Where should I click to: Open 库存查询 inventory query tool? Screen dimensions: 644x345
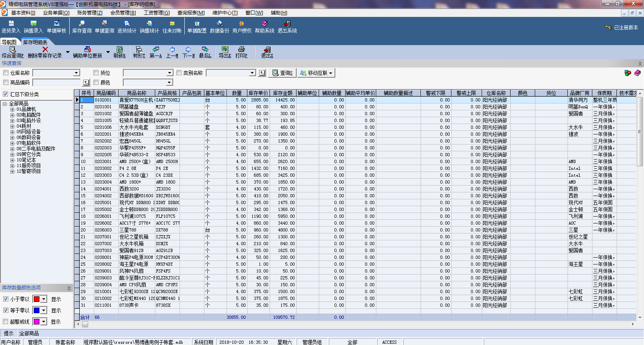82,27
